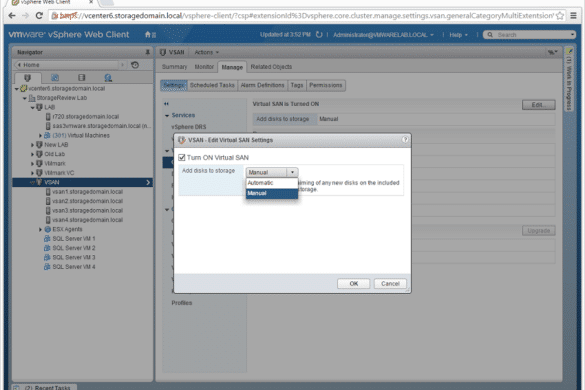Pin the Navigator panel
The height and width of the screenshot is (390, 585).
147,52
